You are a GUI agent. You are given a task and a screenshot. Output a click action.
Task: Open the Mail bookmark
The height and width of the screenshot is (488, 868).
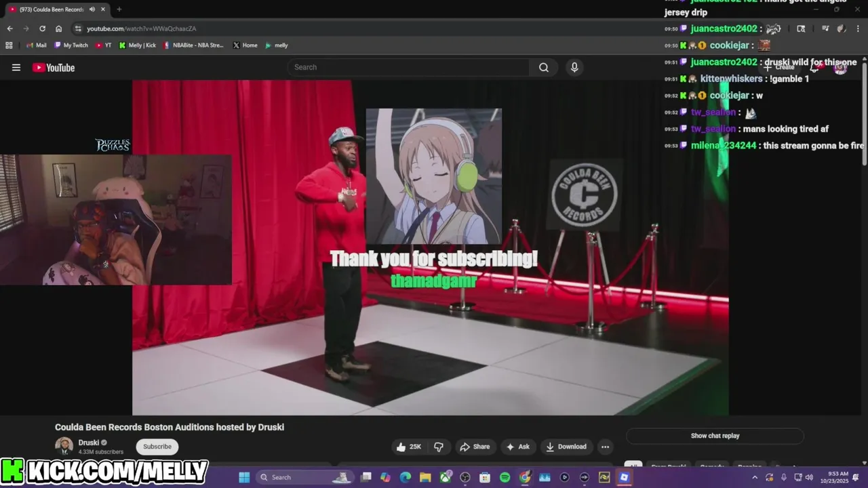tap(36, 45)
